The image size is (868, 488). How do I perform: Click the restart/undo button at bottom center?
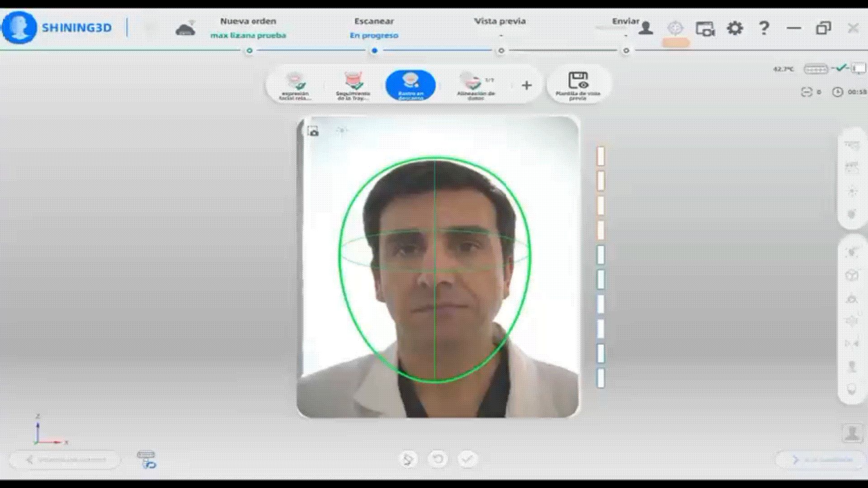point(437,459)
